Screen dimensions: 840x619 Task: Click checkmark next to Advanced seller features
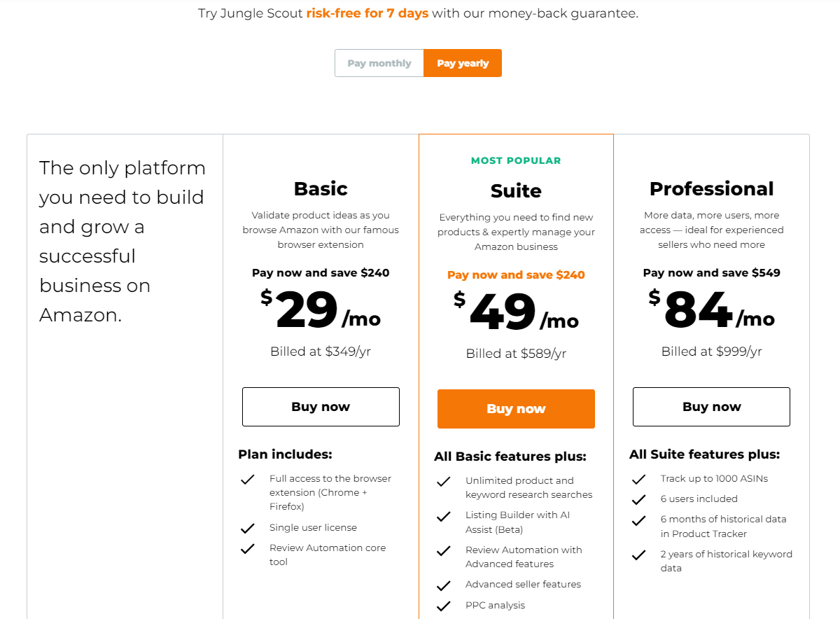pos(443,585)
